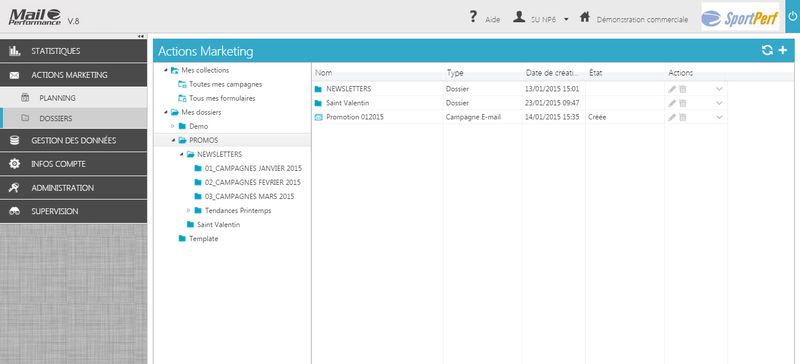
Task: Click delete trash icon for Promotion 012015 row
Action: pos(683,117)
